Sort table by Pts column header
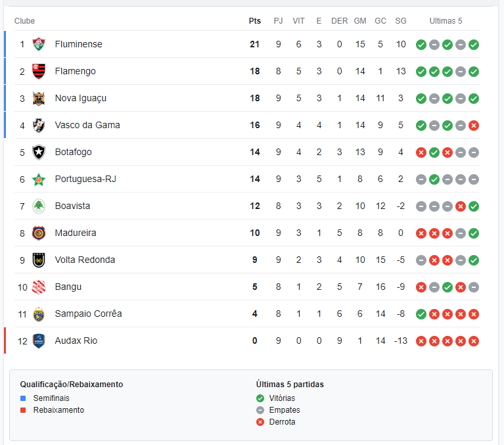 pos(254,21)
